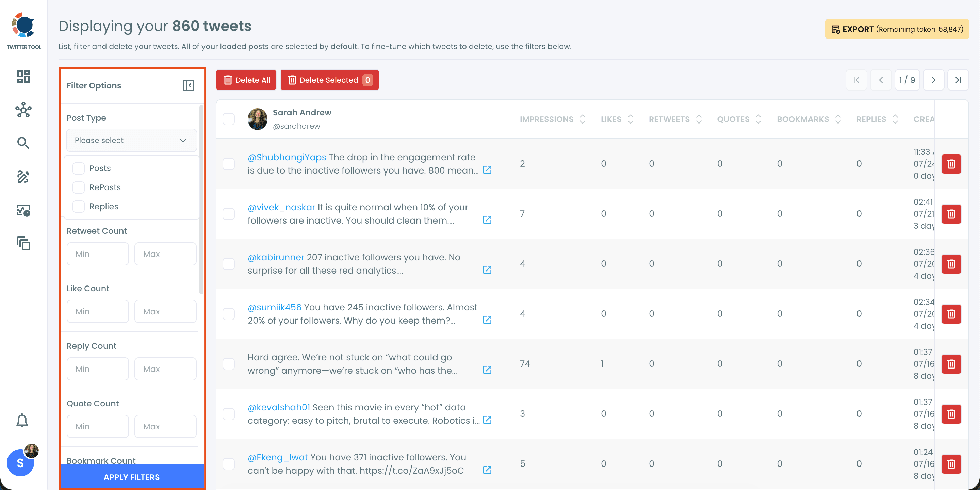Select the @kabirunner tweet row checkbox

(x=229, y=264)
